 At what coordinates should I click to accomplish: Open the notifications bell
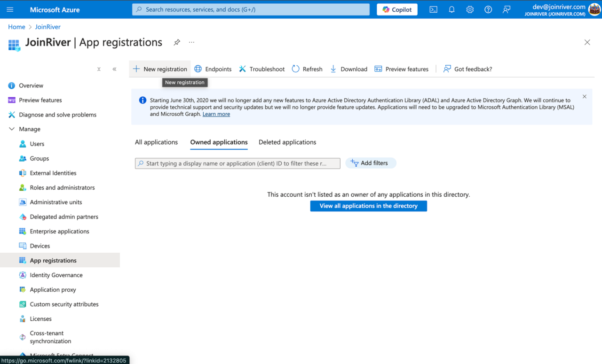(x=451, y=9)
